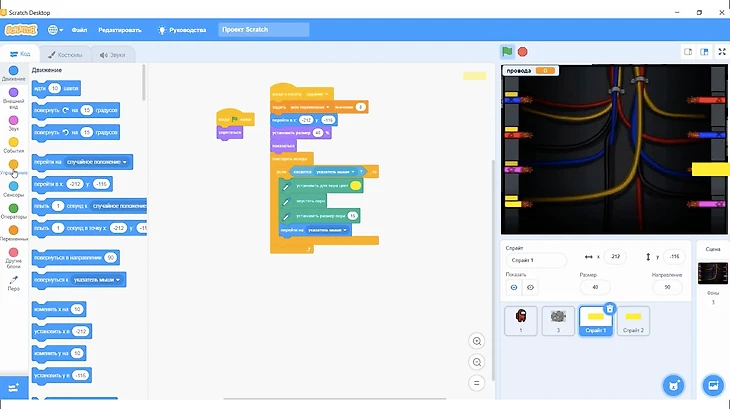
Task: Expand the 'случайное положение' dropdown in перейти на block
Action: 126,161
